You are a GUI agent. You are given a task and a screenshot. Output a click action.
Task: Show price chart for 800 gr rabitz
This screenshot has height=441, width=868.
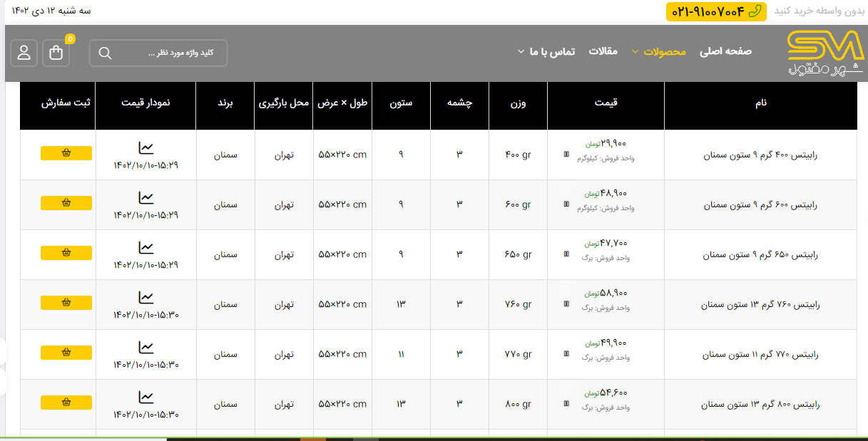pyautogui.click(x=145, y=398)
